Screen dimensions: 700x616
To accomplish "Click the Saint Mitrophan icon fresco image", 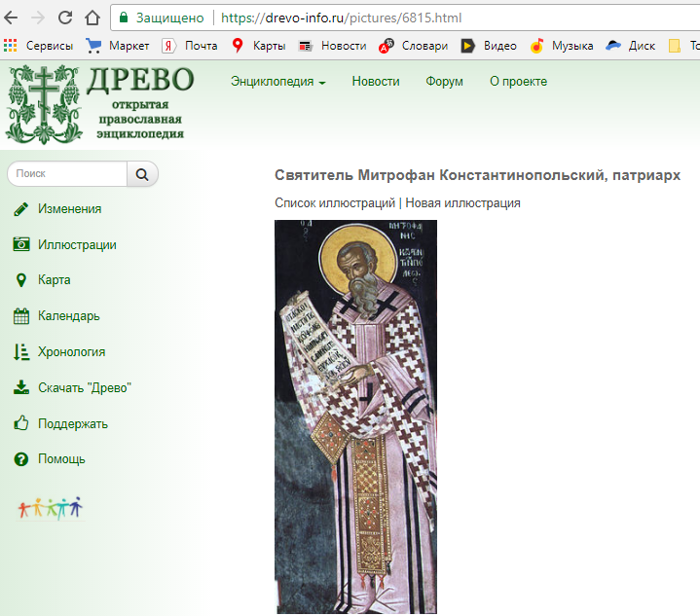I will (355, 417).
